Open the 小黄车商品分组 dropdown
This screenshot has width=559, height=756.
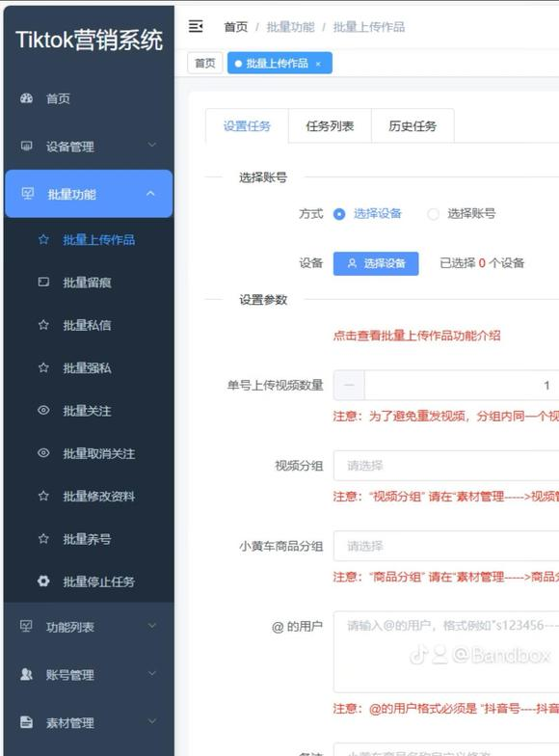(x=446, y=546)
